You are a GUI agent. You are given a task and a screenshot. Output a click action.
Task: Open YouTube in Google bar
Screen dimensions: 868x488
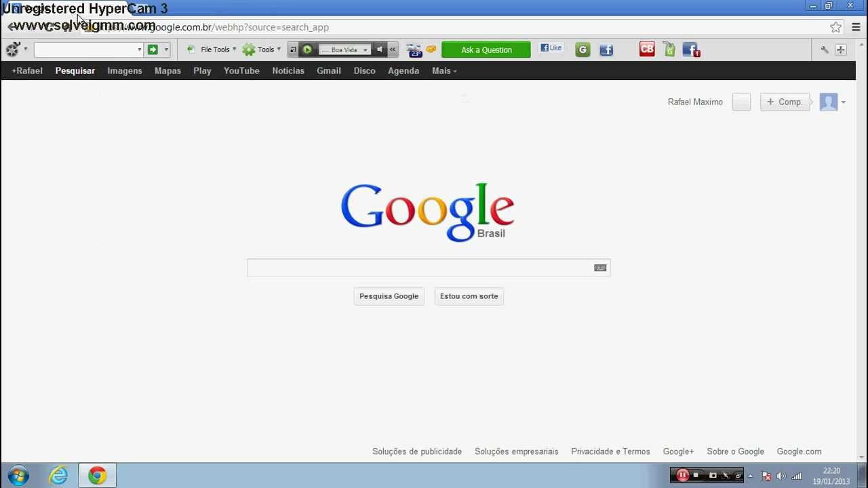[x=241, y=70]
